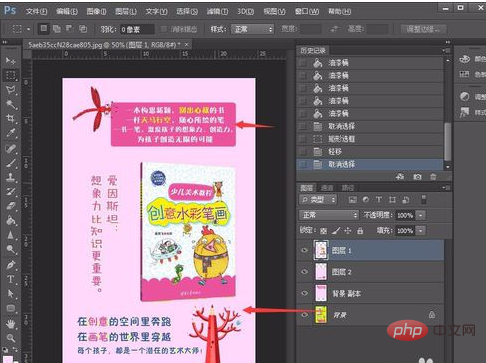Image resolution: width=486 pixels, height=363 pixels.
Task: Click the foreground color swatch
Action: pyautogui.click(x=8, y=359)
